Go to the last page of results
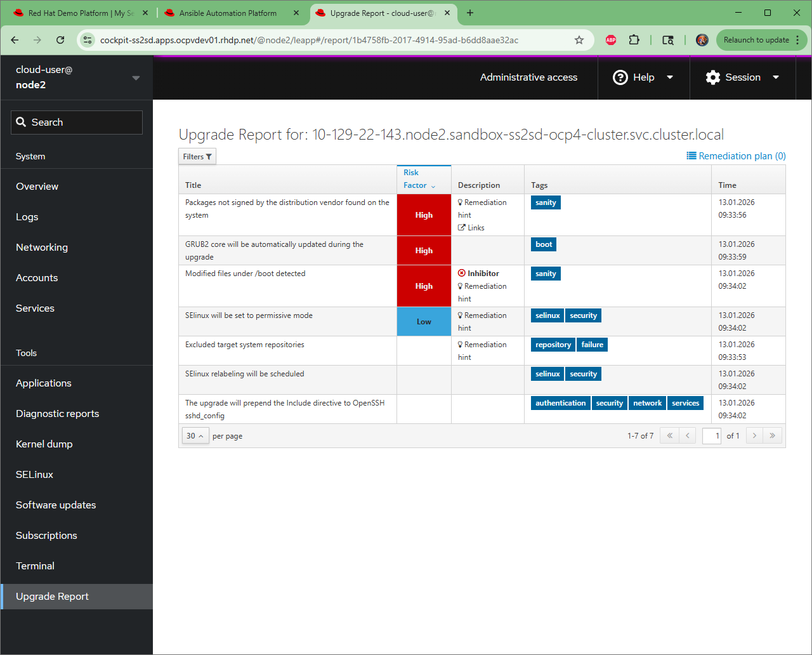The width and height of the screenshot is (812, 655). (773, 435)
